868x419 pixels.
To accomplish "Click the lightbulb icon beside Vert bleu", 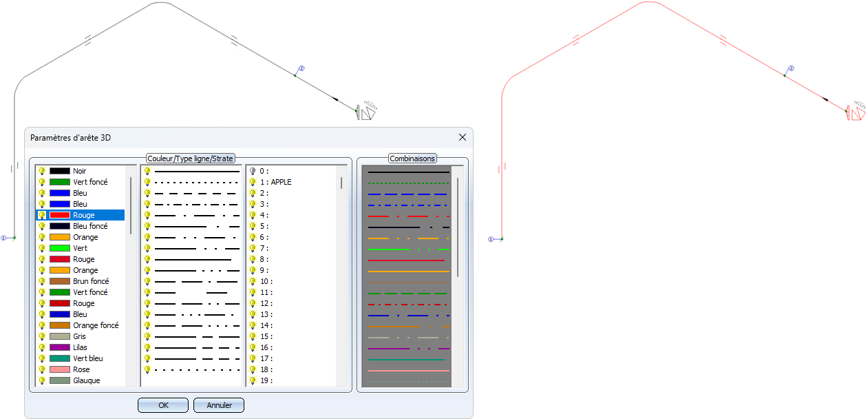I will [x=42, y=358].
